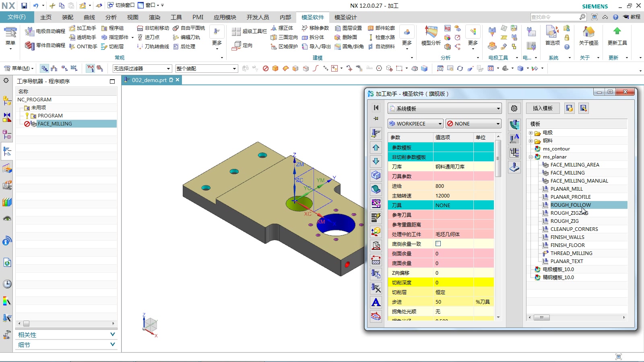This screenshot has height=362, width=644.
Task: Click the 查找命令 search field
Action: 555,17
